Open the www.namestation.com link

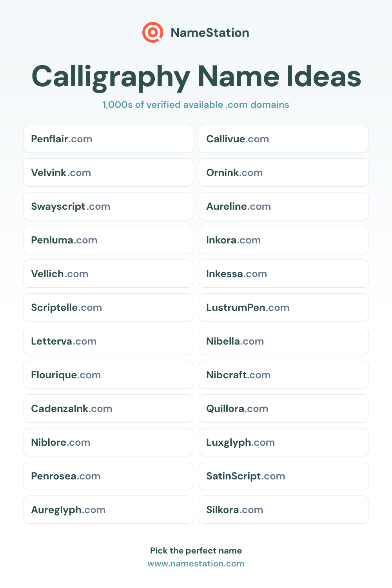(x=196, y=564)
